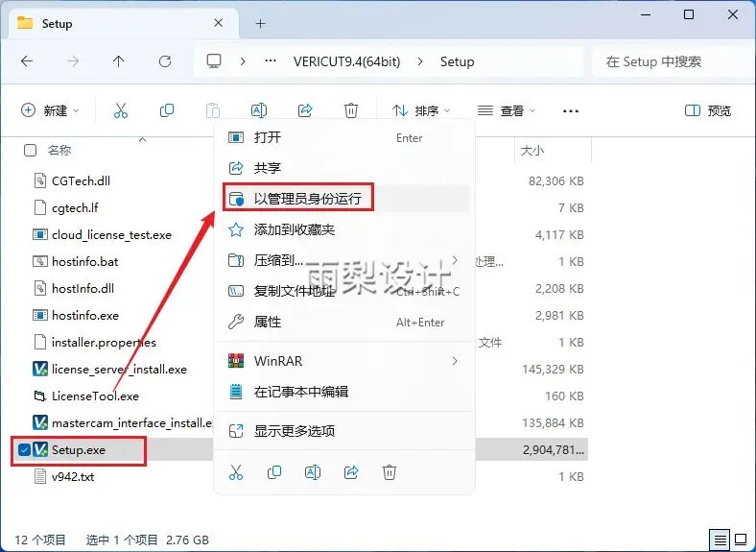Choose 在记事本中编辑
The width and height of the screenshot is (756, 552).
point(343,392)
